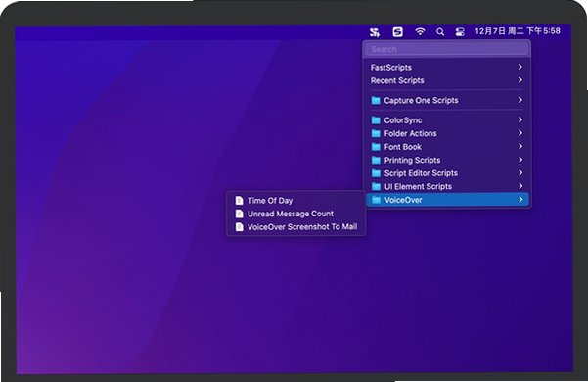Click the chevron beside Printing Scripts
Screen dimensions: 588x382
[x=520, y=160]
